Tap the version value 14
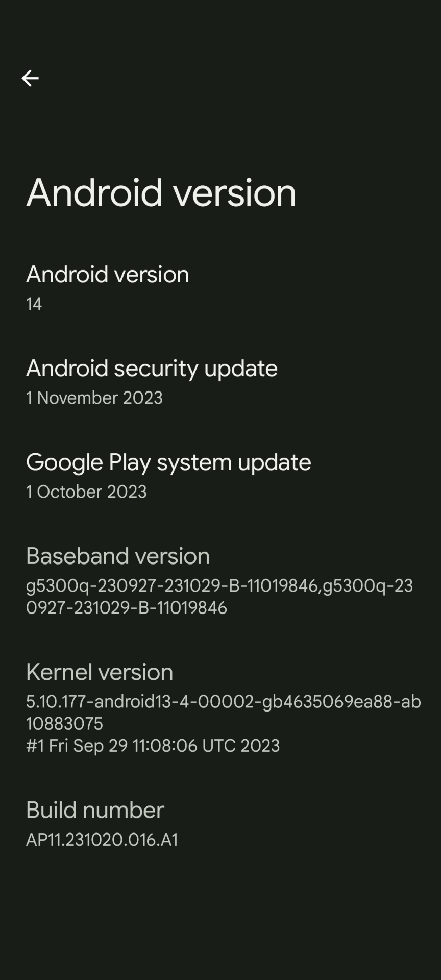 (x=34, y=304)
